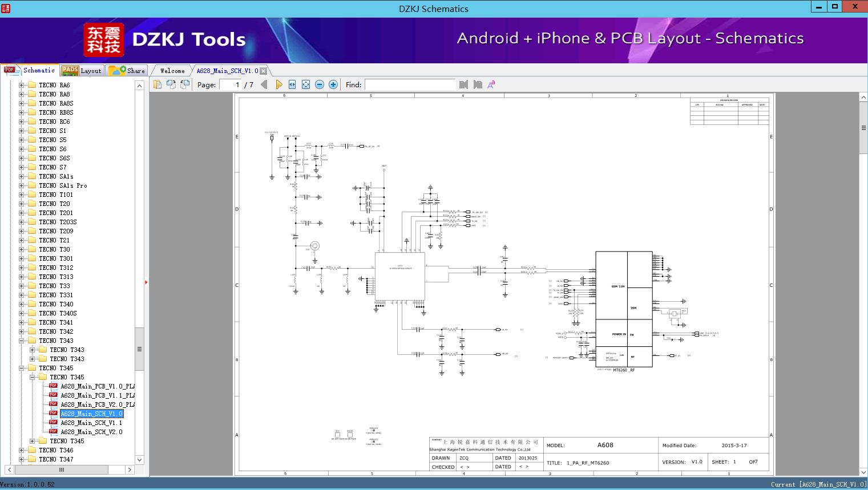Open A628_Main_SCH_V2.0 file
Image resolution: width=868 pixels, height=490 pixels.
[91, 432]
